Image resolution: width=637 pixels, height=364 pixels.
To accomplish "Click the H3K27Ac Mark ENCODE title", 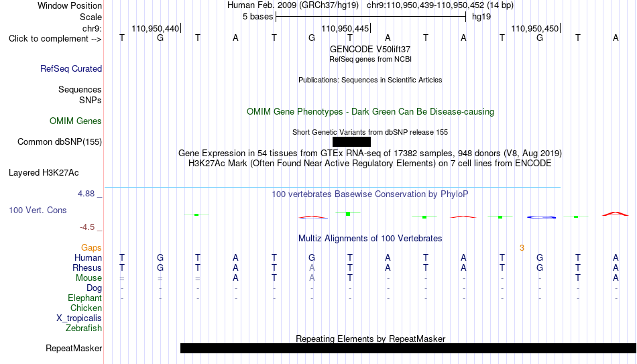I will (x=370, y=164).
